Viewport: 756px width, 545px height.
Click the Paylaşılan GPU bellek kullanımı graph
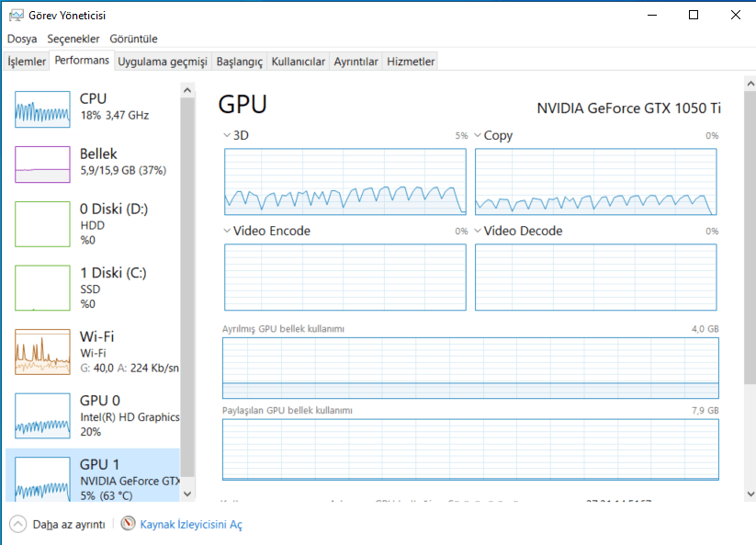pos(470,449)
